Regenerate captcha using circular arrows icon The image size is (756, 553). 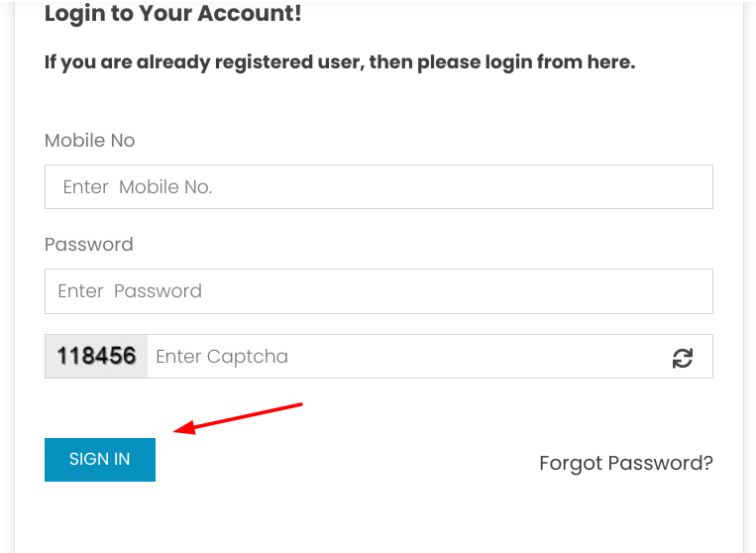point(683,358)
